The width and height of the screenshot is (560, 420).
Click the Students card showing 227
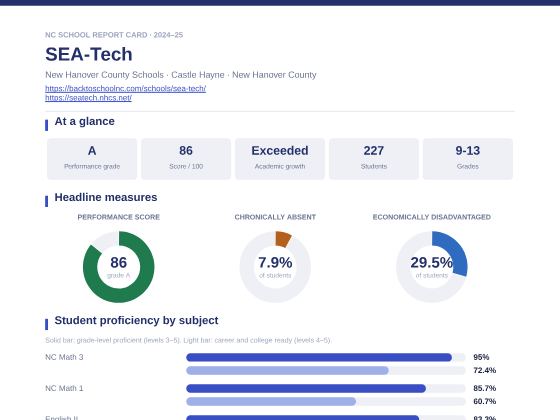point(374,159)
